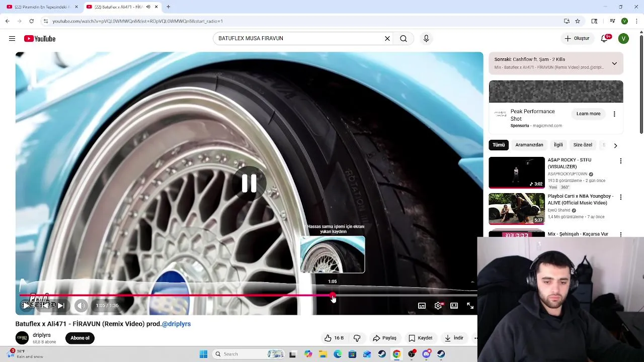Open File Explorer from taskbar

pos(323,354)
